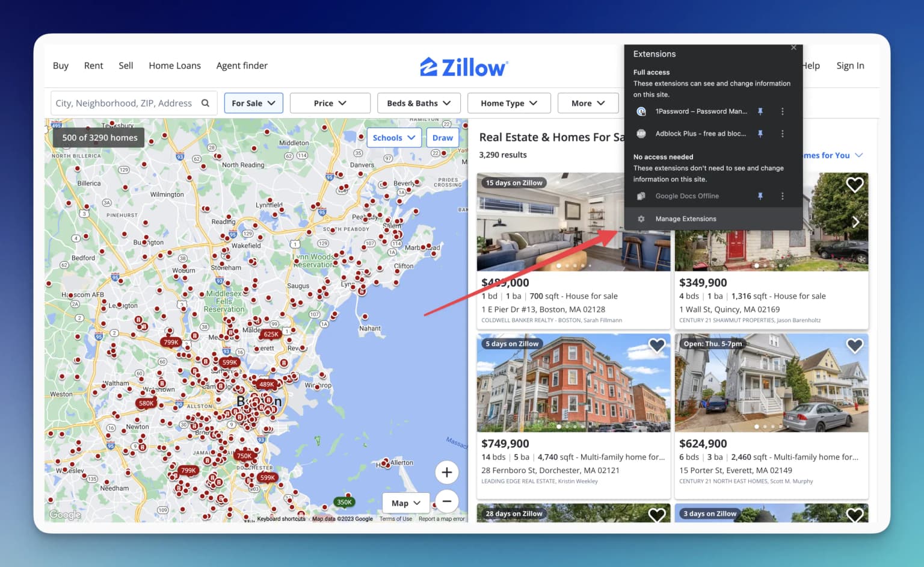Open the More filters dropdown
Viewport: 924px width, 567px height.
[588, 103]
